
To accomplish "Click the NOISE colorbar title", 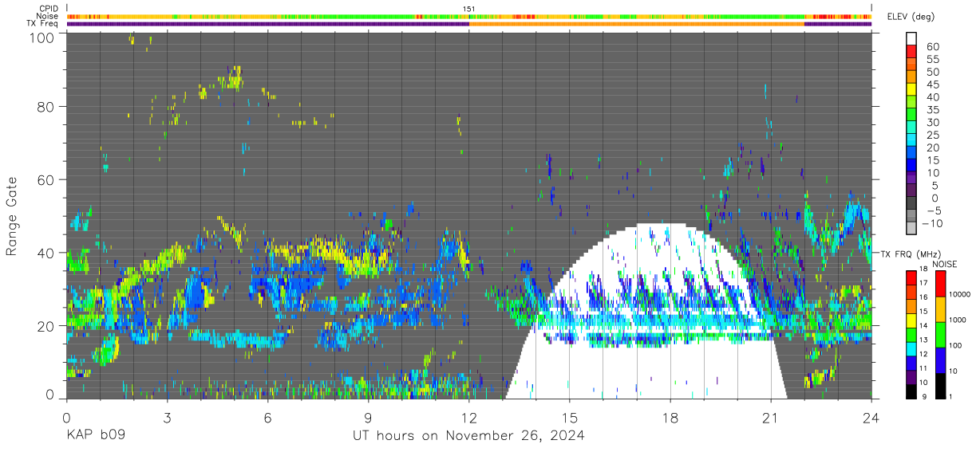I will coord(946,264).
